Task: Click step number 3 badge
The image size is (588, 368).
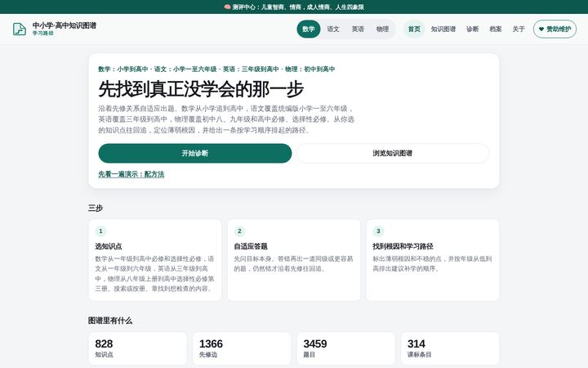Action: (378, 231)
